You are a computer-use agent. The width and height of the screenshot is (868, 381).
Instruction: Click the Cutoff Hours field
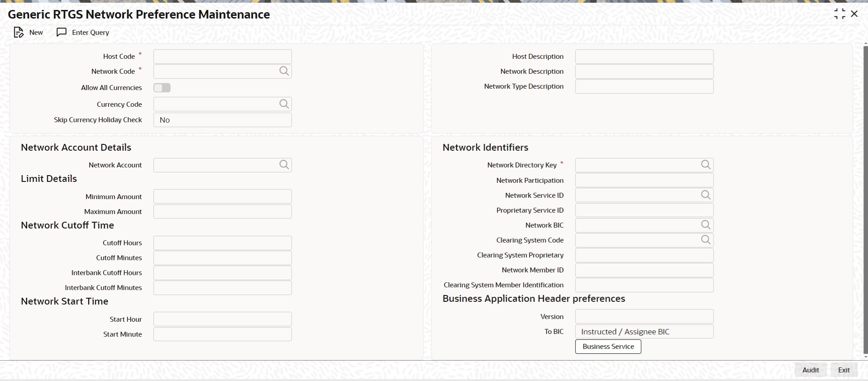(x=223, y=243)
